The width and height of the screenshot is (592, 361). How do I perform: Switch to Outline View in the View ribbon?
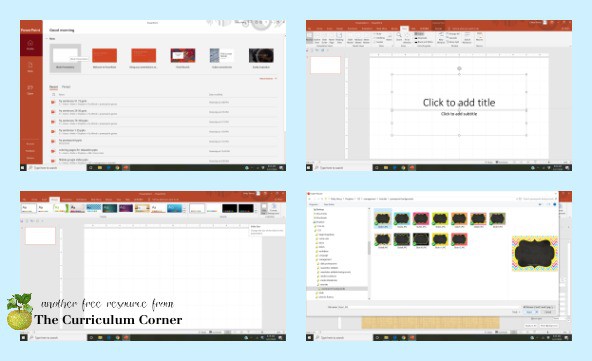pos(317,39)
